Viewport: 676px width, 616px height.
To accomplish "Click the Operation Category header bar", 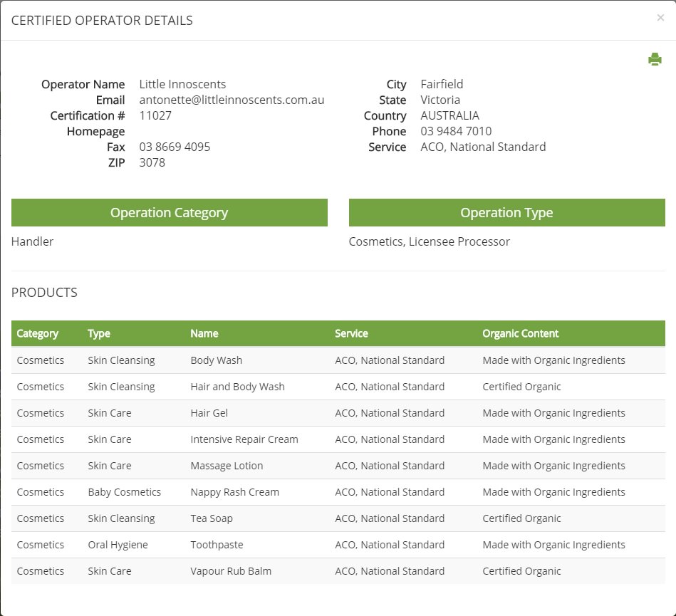I will (x=170, y=212).
